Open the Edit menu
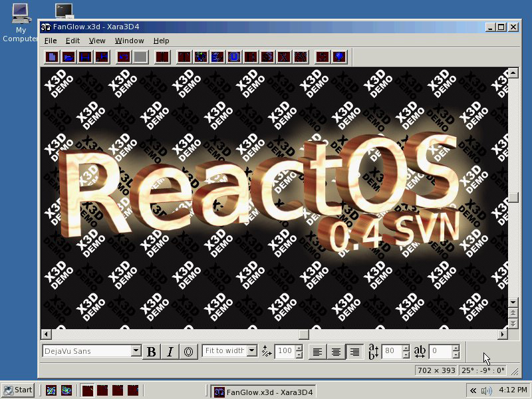The height and width of the screenshot is (399, 532). pos(72,41)
